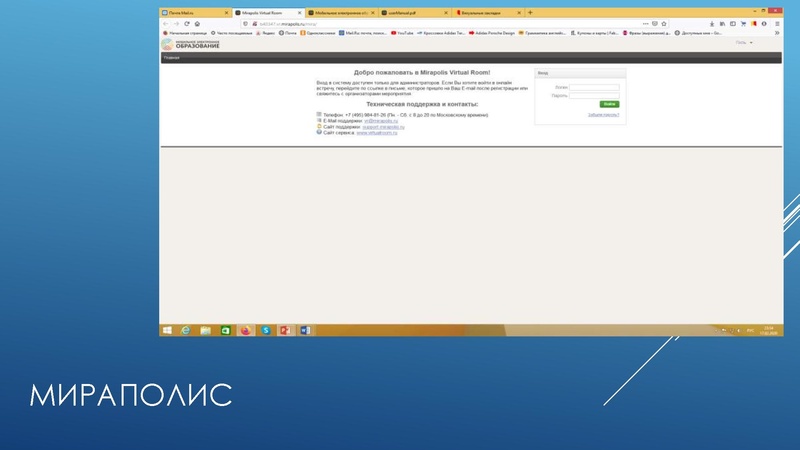The width and height of the screenshot is (800, 450).
Task: Open the Начальная страница bookmark
Action: click(x=185, y=33)
